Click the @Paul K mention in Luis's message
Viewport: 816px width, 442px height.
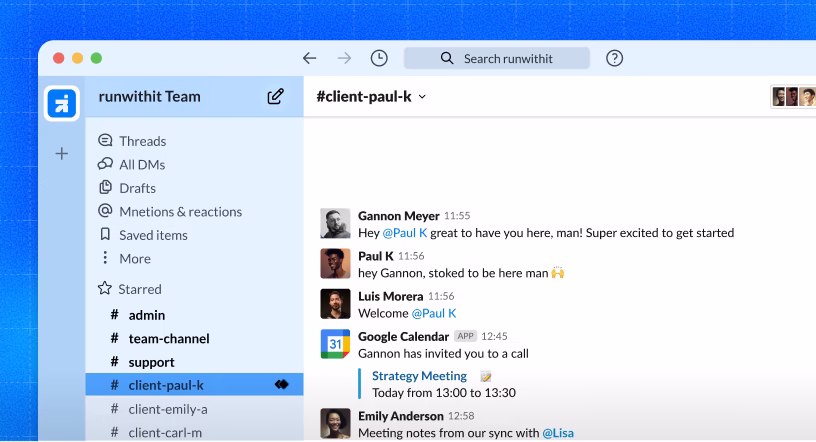[434, 313]
